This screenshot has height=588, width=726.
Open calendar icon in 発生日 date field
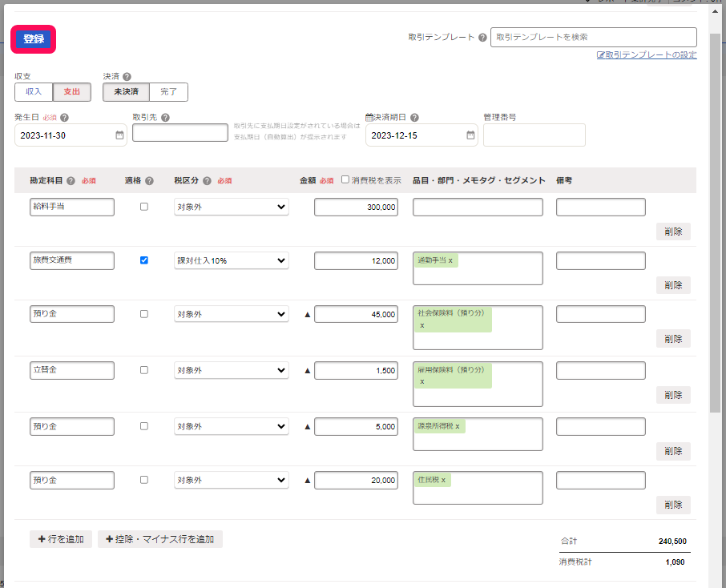(x=119, y=135)
